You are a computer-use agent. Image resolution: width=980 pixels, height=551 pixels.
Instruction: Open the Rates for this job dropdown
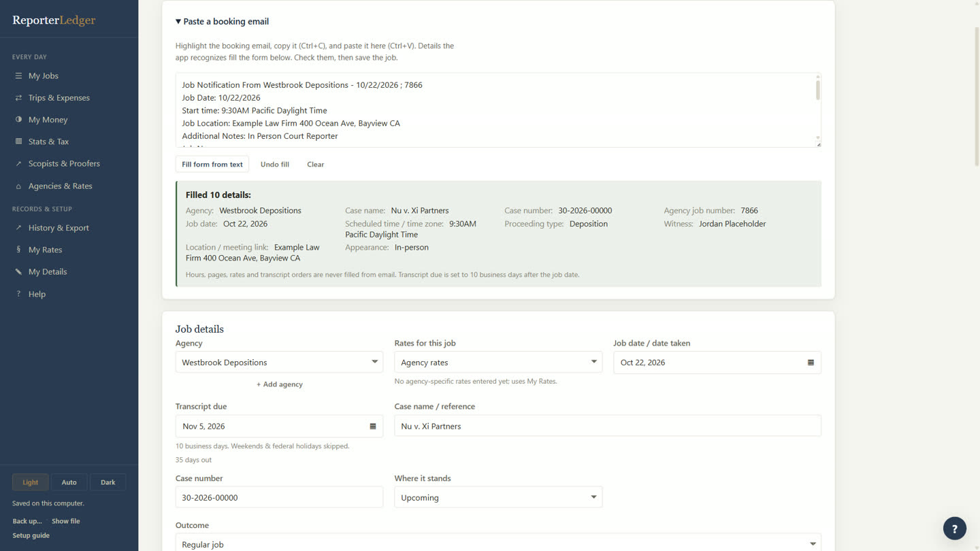tap(498, 362)
